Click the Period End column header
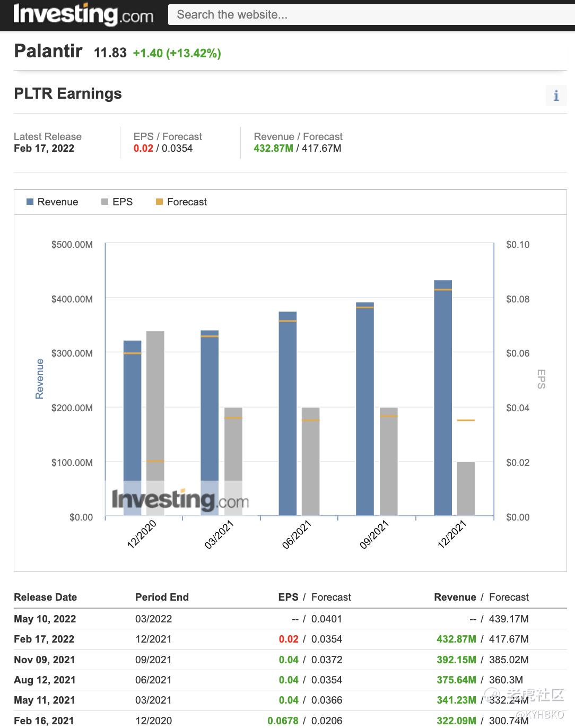Viewport: 575px width, 728px height. 162,597
